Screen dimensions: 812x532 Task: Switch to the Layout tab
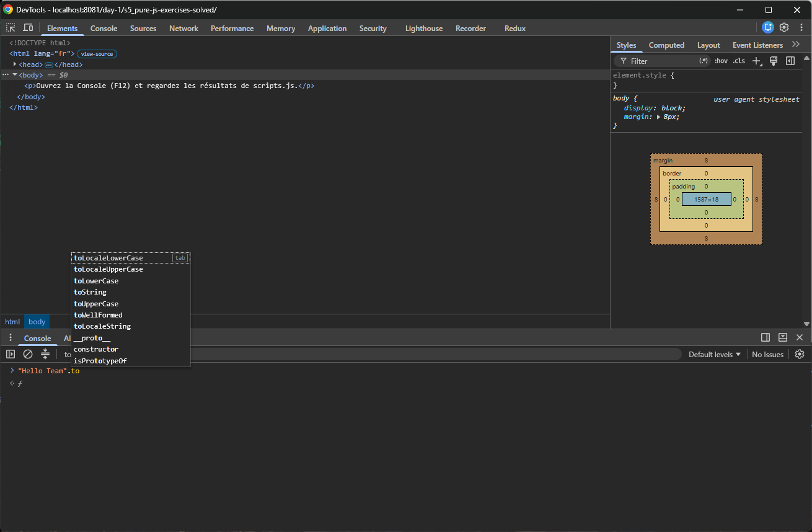pyautogui.click(x=708, y=45)
